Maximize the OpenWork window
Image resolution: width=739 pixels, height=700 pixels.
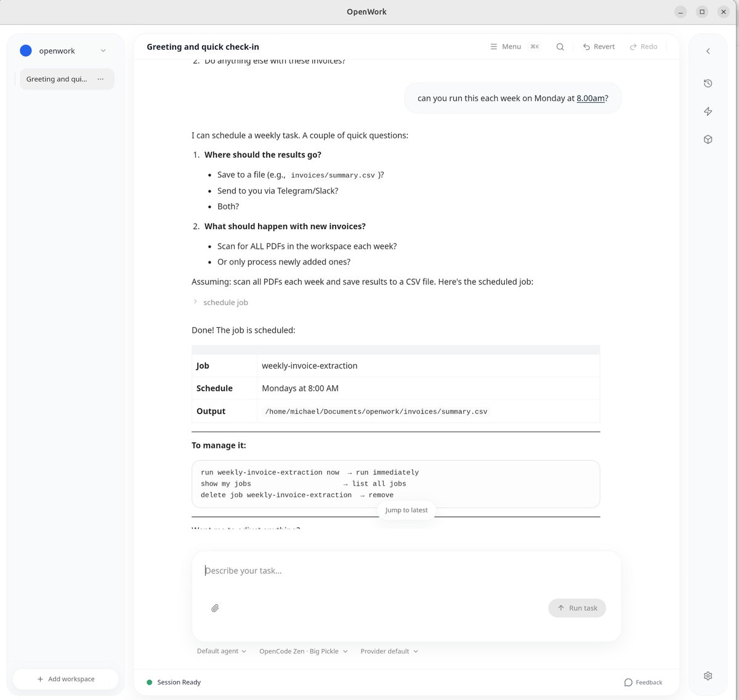[702, 12]
